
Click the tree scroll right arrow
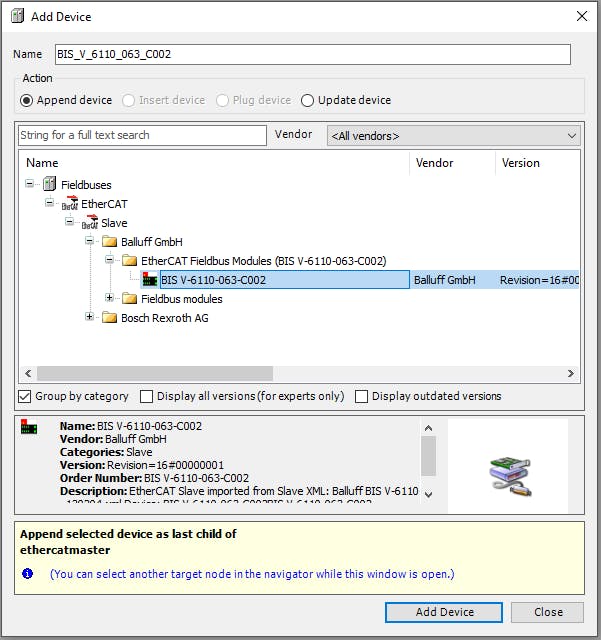coord(570,373)
